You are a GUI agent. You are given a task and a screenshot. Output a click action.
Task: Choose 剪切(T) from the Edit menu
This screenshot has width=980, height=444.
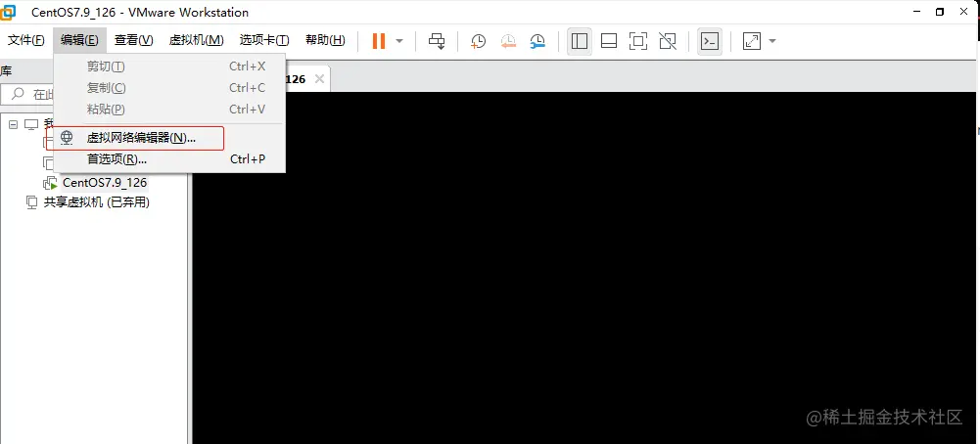coord(169,67)
